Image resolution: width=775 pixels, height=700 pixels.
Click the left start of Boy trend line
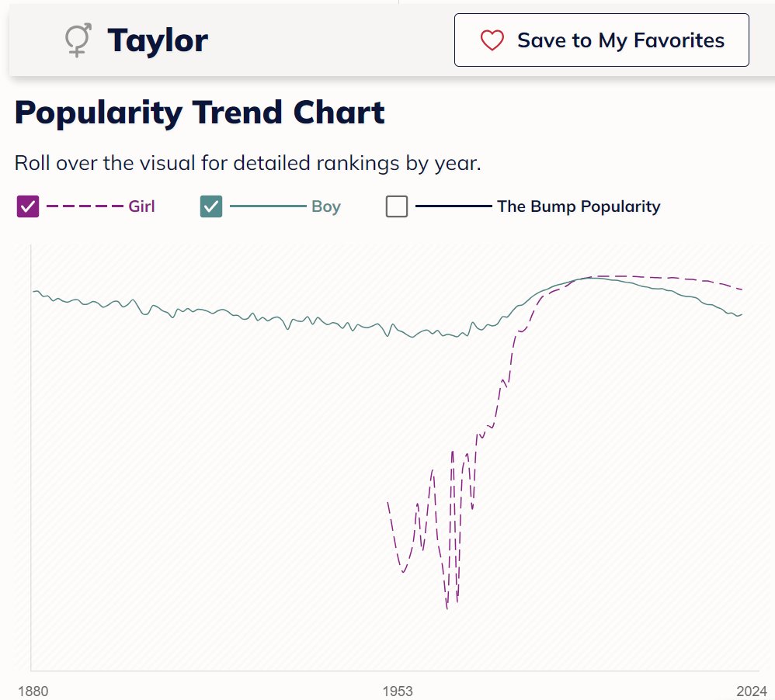pos(33,292)
